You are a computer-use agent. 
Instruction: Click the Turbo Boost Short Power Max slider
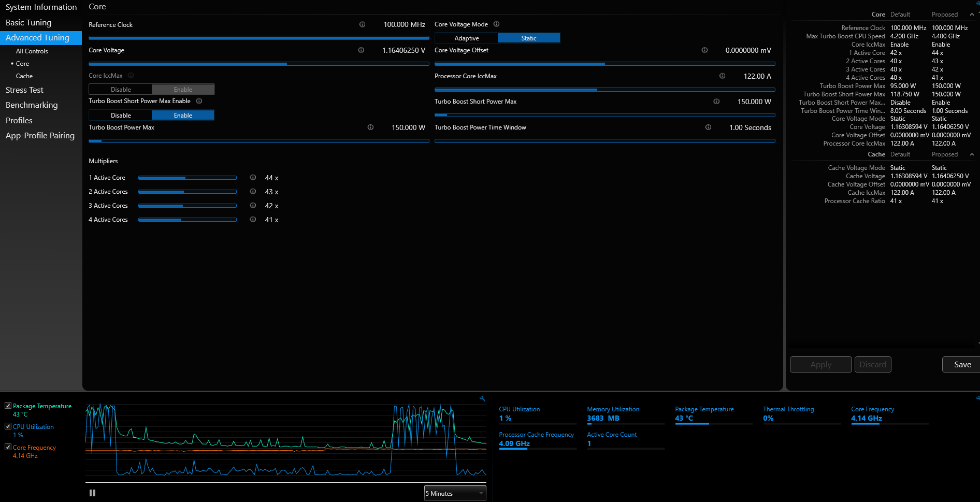click(605, 115)
